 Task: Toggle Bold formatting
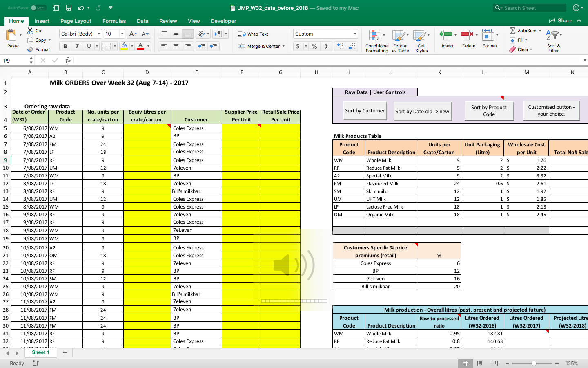click(65, 46)
